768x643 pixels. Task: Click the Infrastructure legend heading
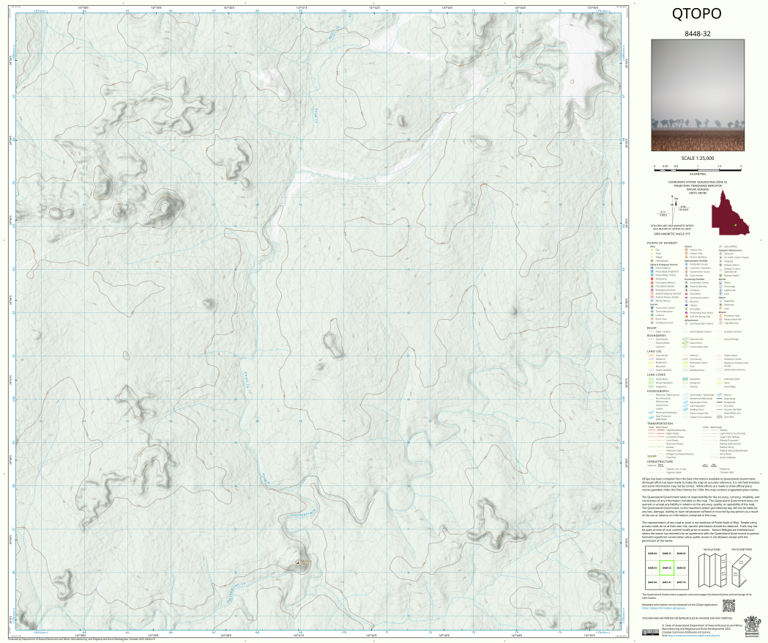pyautogui.click(x=660, y=461)
